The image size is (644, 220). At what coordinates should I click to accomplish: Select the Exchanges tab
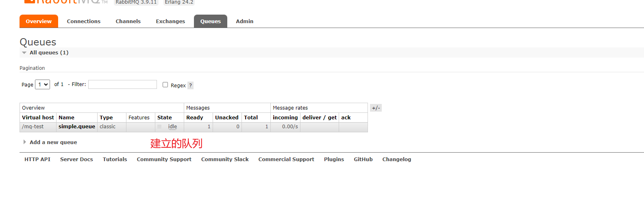[x=170, y=22]
